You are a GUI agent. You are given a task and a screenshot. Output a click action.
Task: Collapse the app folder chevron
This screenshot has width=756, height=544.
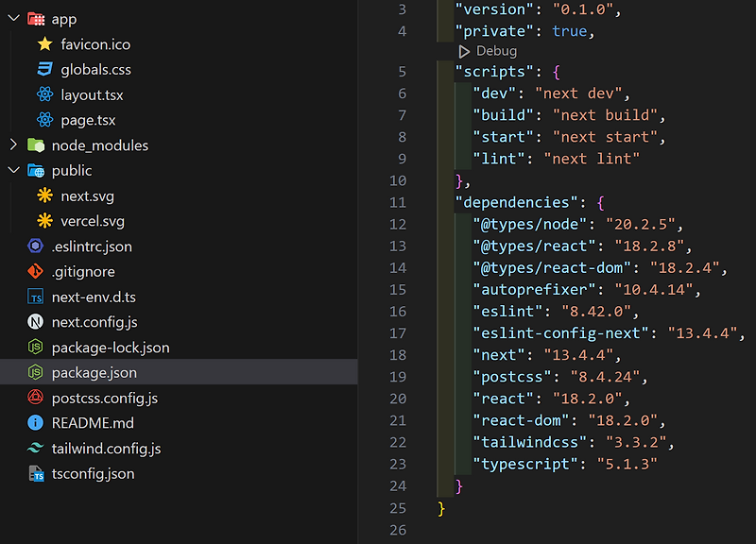[x=14, y=18]
